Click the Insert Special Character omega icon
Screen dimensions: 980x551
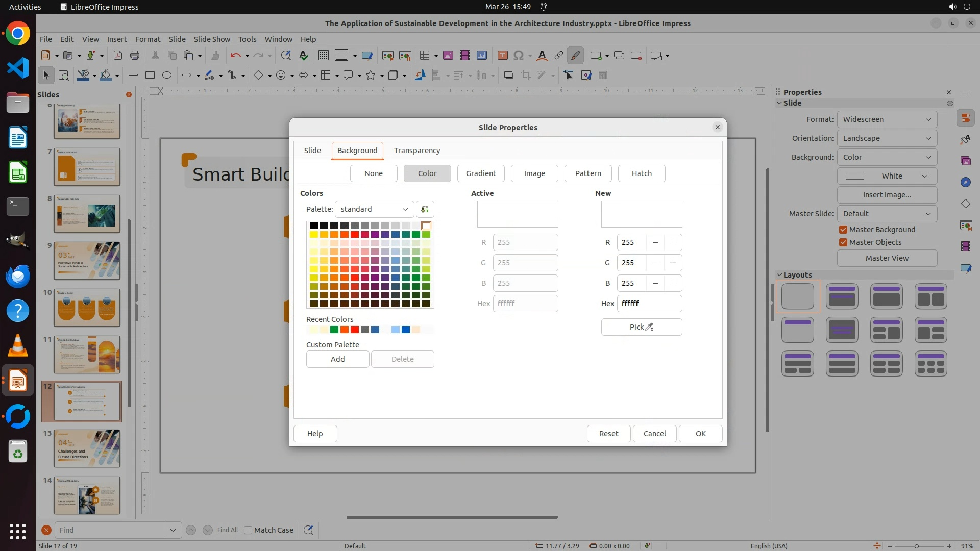[519, 55]
